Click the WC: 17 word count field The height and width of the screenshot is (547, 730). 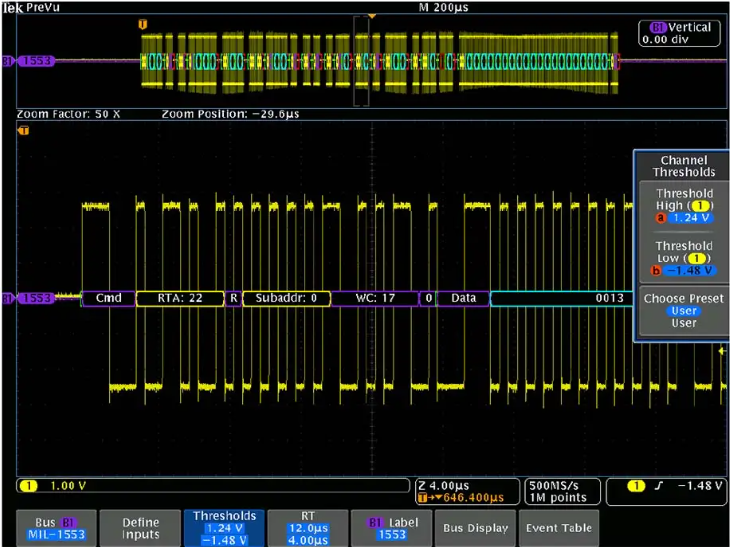pos(375,298)
